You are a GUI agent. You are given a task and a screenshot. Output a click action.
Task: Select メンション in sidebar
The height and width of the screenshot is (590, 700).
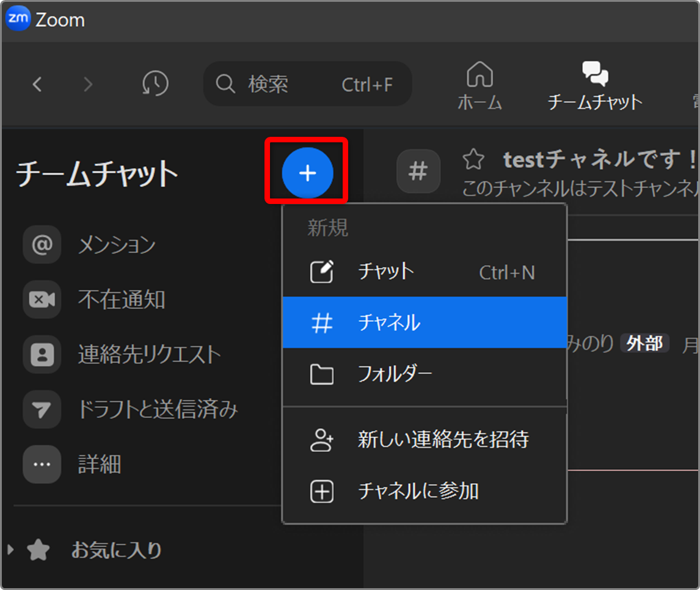(x=117, y=245)
